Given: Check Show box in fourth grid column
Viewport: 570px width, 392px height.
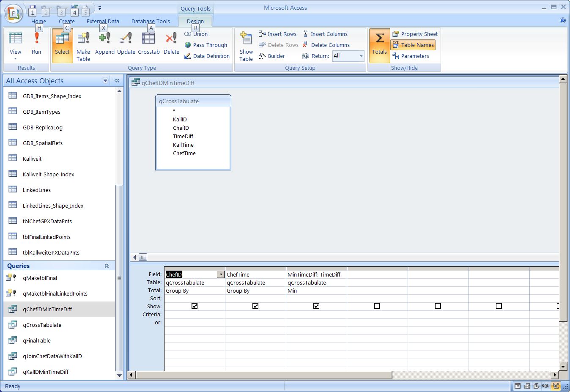Looking at the screenshot, I should (x=377, y=306).
